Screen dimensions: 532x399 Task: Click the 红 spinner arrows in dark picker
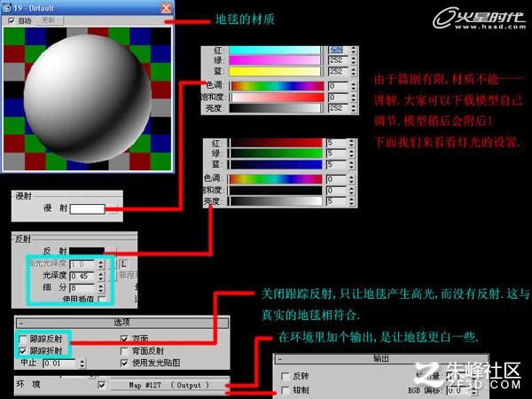pos(351,143)
